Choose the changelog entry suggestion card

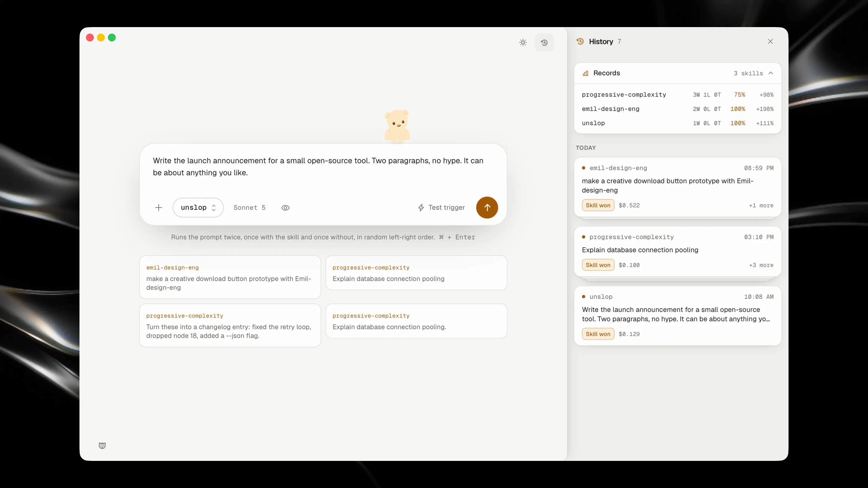click(230, 325)
